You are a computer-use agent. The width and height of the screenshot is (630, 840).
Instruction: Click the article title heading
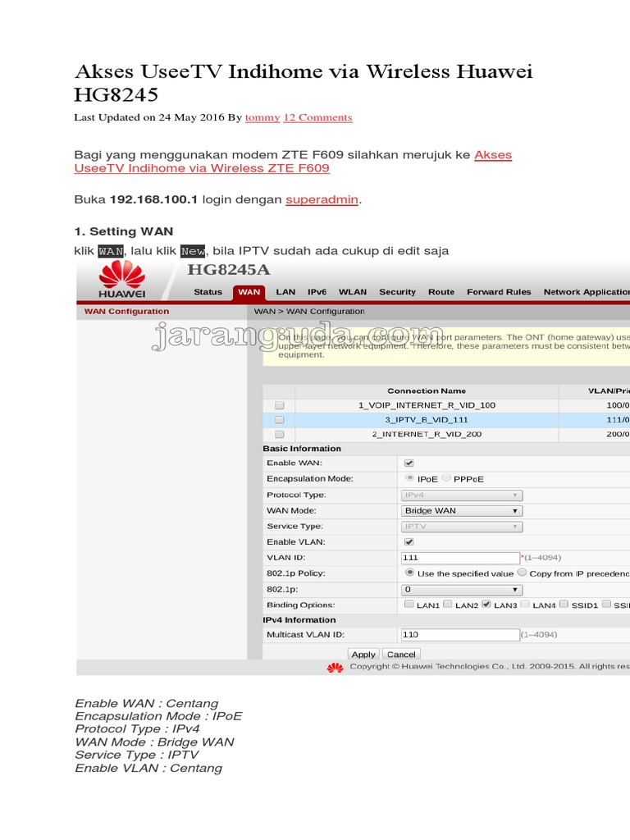(x=304, y=83)
